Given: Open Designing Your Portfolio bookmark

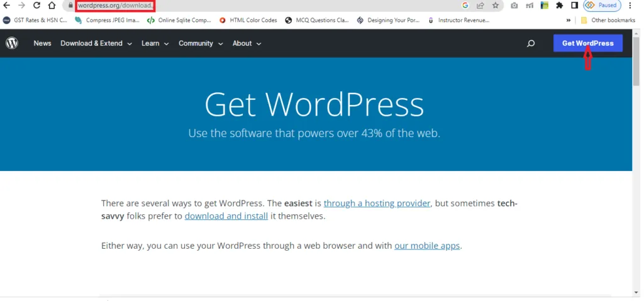Looking at the screenshot, I should coord(389,20).
